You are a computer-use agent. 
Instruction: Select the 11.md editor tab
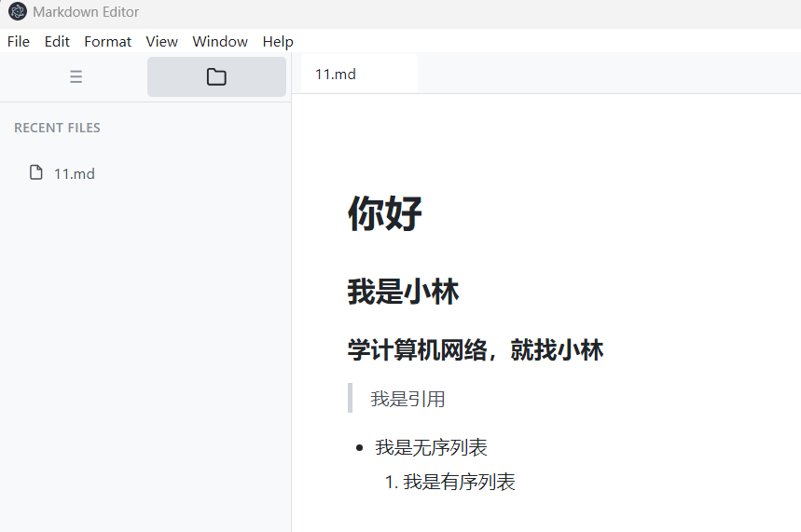tap(359, 74)
